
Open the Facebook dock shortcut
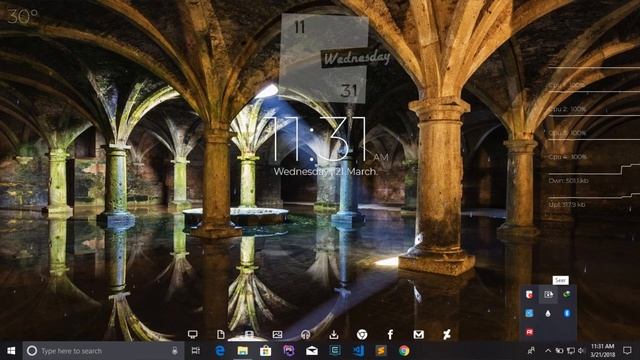pyautogui.click(x=390, y=335)
